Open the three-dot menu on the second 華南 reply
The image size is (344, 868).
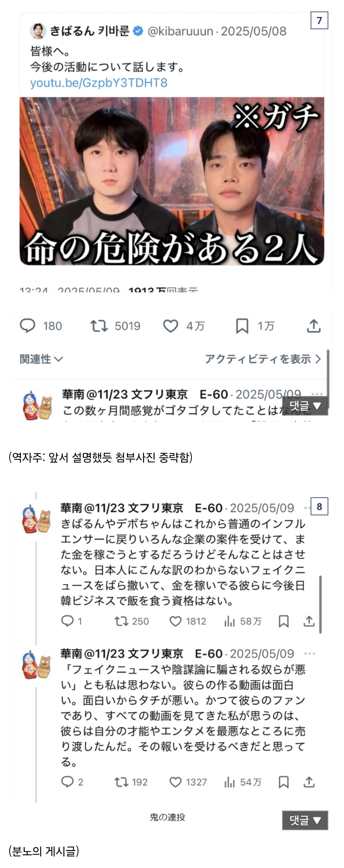[x=310, y=653]
